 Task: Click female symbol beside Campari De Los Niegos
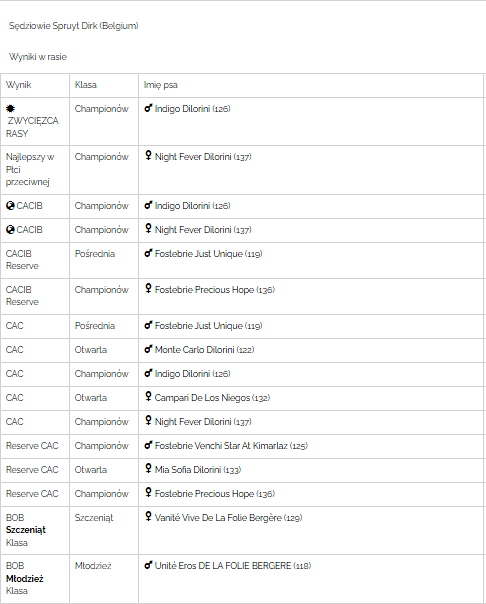148,396
